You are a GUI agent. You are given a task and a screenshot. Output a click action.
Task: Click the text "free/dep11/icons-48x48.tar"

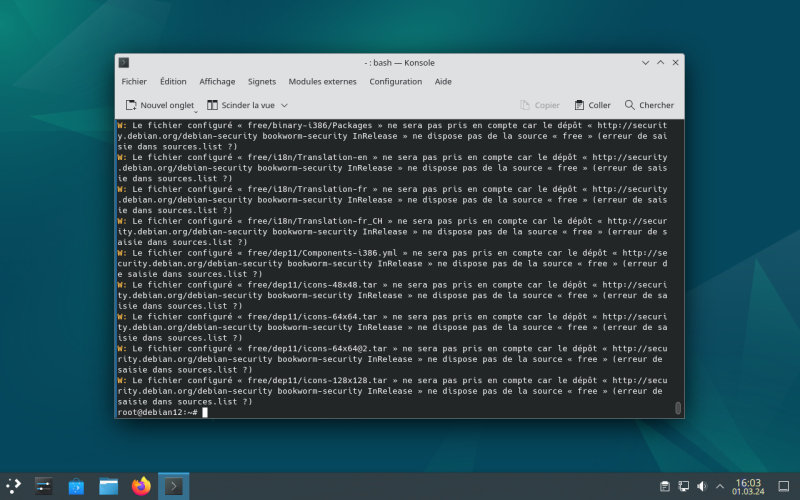tap(312, 285)
